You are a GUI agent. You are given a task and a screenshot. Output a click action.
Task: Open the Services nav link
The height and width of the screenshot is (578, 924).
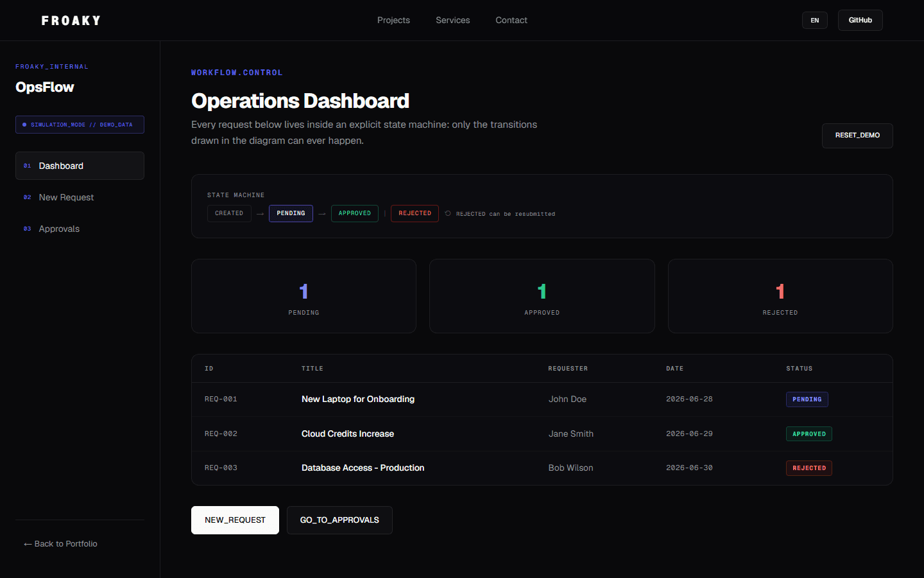[452, 21]
